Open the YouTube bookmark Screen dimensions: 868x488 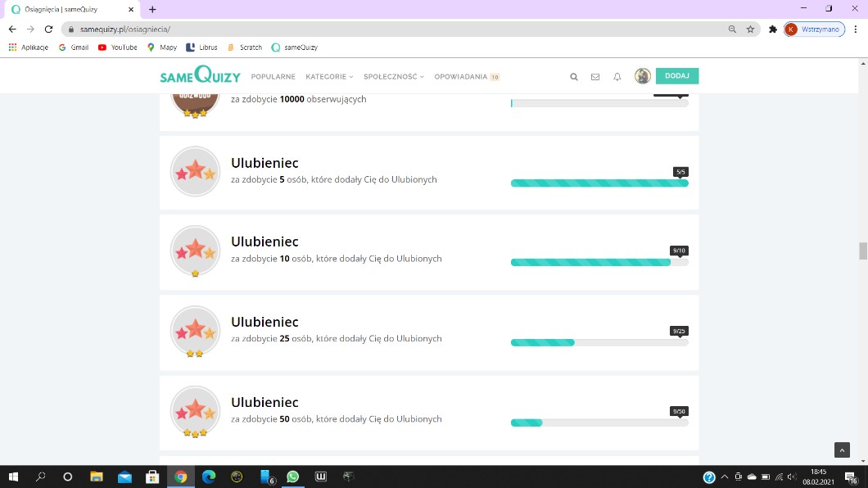tap(118, 47)
